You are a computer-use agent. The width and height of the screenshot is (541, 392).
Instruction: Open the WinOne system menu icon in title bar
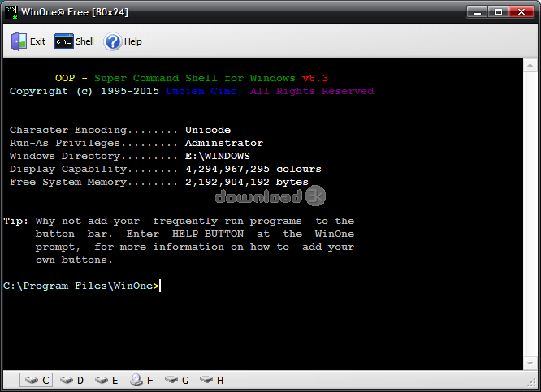(x=12, y=12)
